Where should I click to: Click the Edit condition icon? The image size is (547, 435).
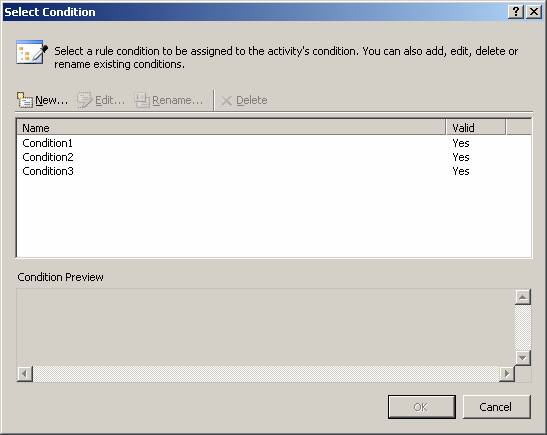coord(84,100)
